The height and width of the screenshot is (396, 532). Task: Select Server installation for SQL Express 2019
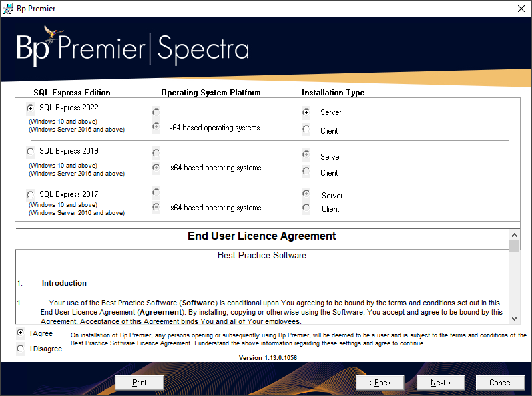coord(306,154)
